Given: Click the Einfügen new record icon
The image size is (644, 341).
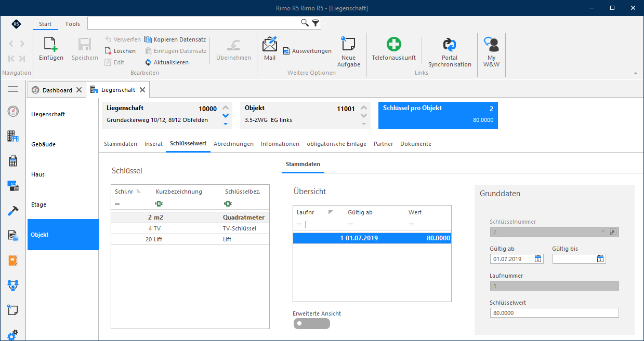Looking at the screenshot, I should (51, 44).
